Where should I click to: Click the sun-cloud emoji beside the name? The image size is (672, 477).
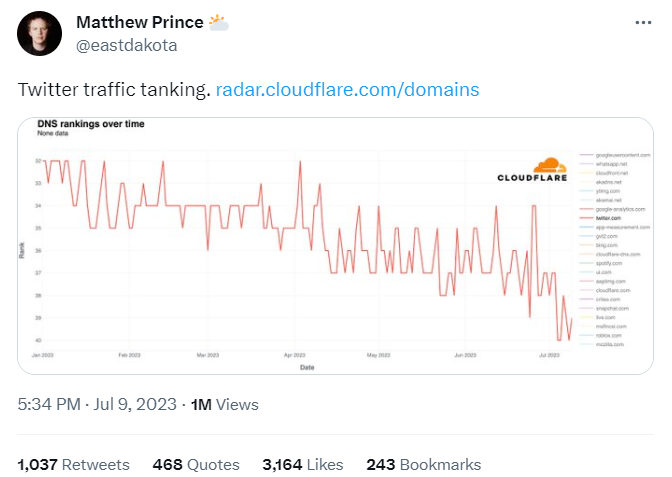[x=219, y=22]
